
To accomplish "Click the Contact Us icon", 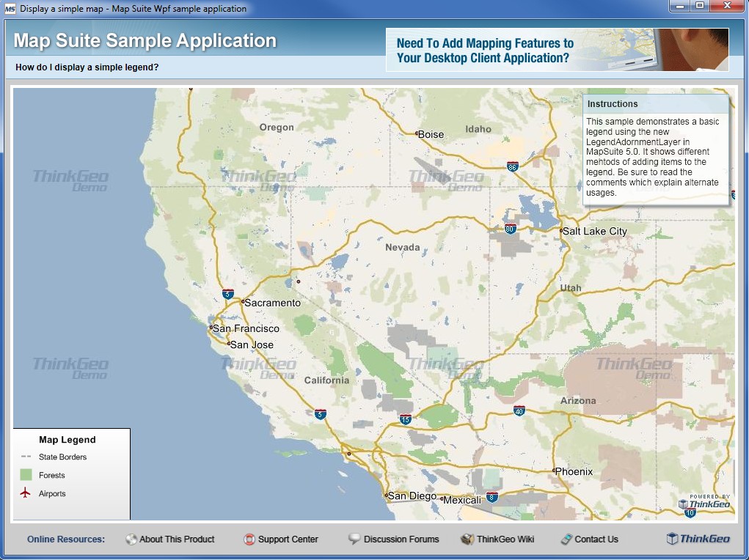I will click(x=566, y=539).
